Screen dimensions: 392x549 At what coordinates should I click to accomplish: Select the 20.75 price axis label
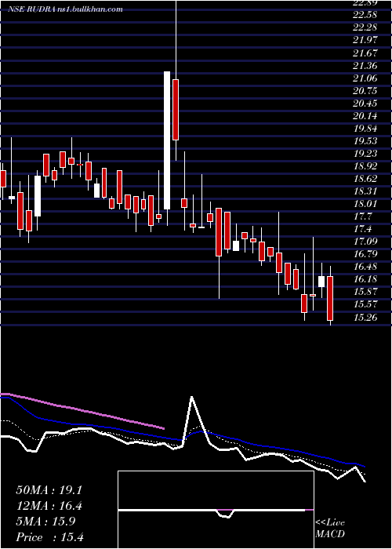(365, 91)
